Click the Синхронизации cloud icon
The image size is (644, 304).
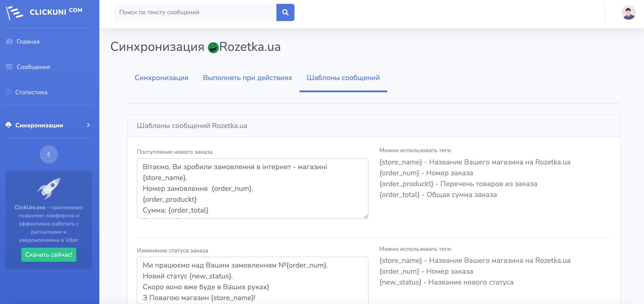coord(9,125)
